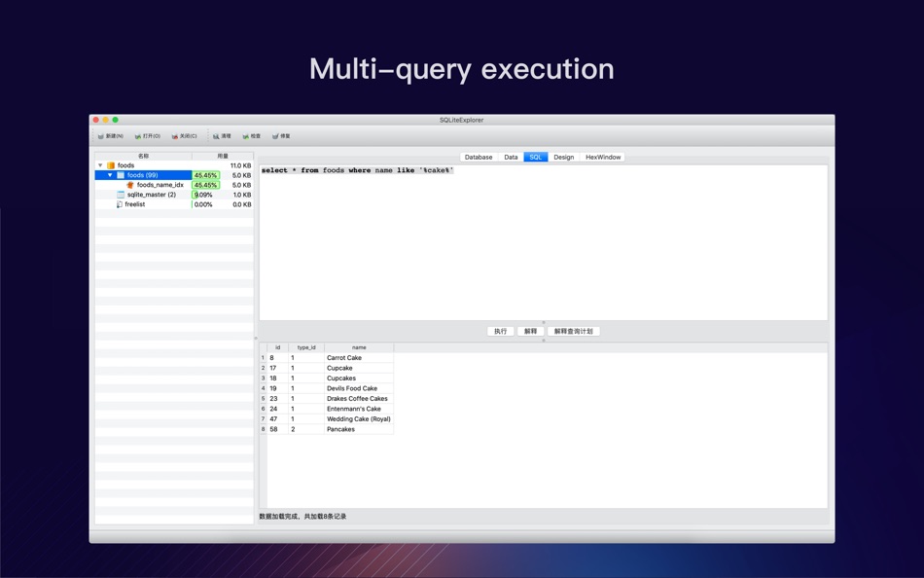
Task: Select the foods_name_idx row name
Action: 160,185
